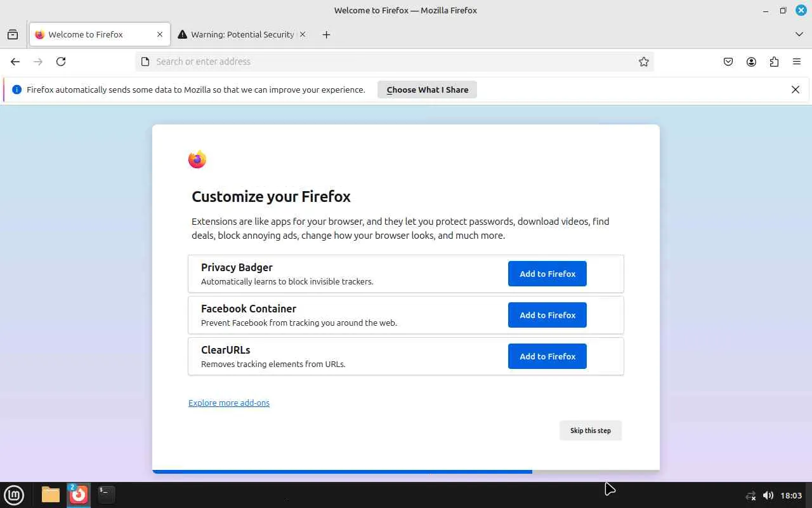The height and width of the screenshot is (508, 812).
Task: Minimize the Firefox window
Action: tap(766, 10)
